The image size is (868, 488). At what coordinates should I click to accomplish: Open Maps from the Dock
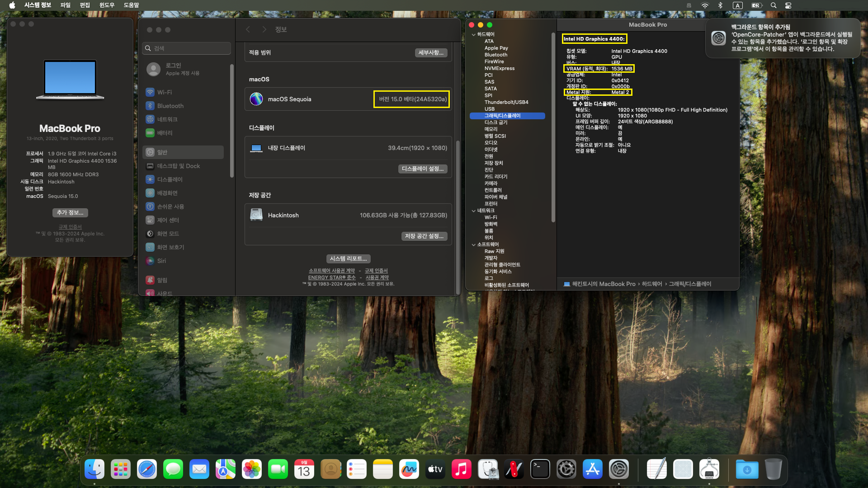tap(226, 469)
